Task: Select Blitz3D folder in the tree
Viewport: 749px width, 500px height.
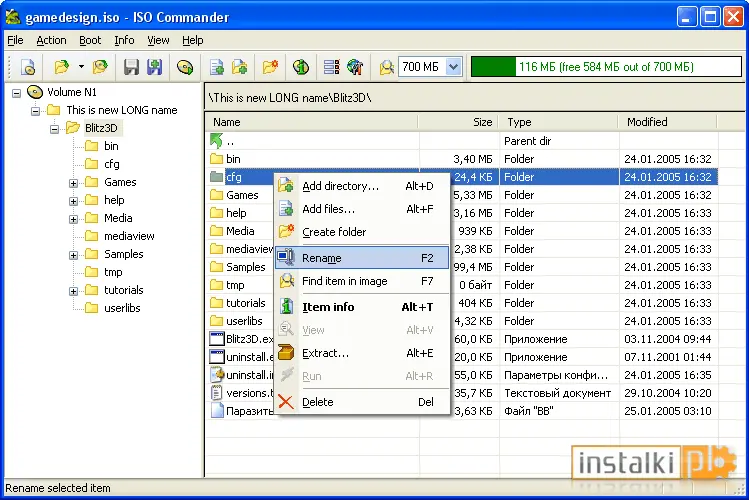Action: click(x=101, y=128)
